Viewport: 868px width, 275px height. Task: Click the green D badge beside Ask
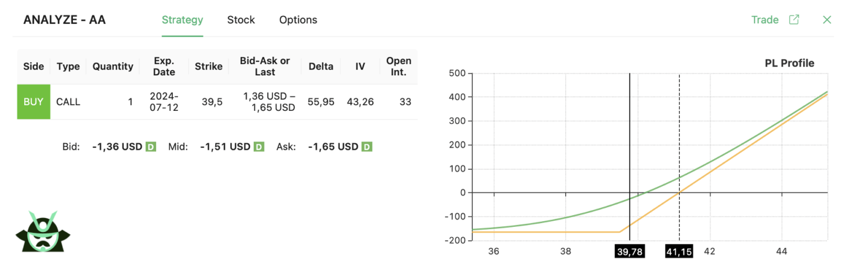(x=367, y=147)
